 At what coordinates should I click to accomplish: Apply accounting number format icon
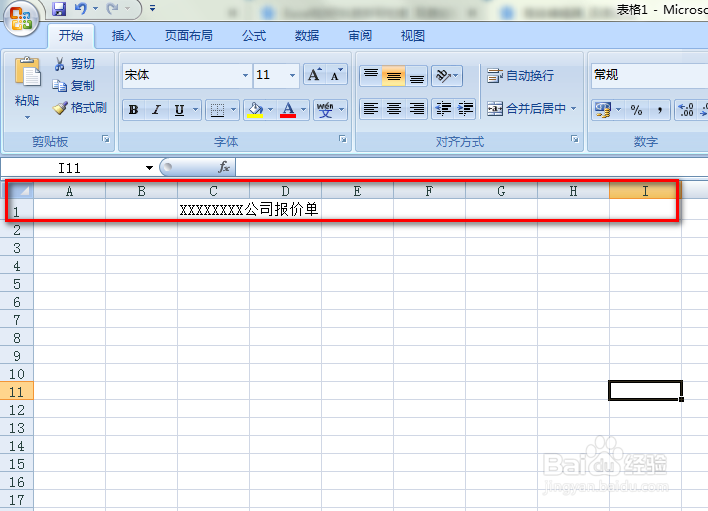(x=603, y=110)
